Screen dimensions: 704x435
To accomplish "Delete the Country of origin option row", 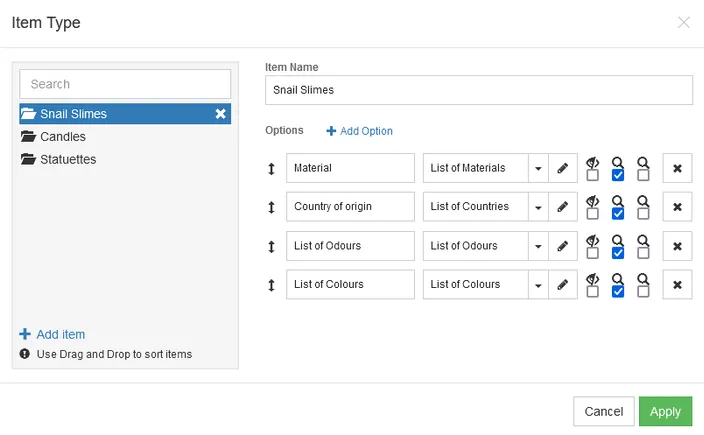I will pyautogui.click(x=678, y=207).
